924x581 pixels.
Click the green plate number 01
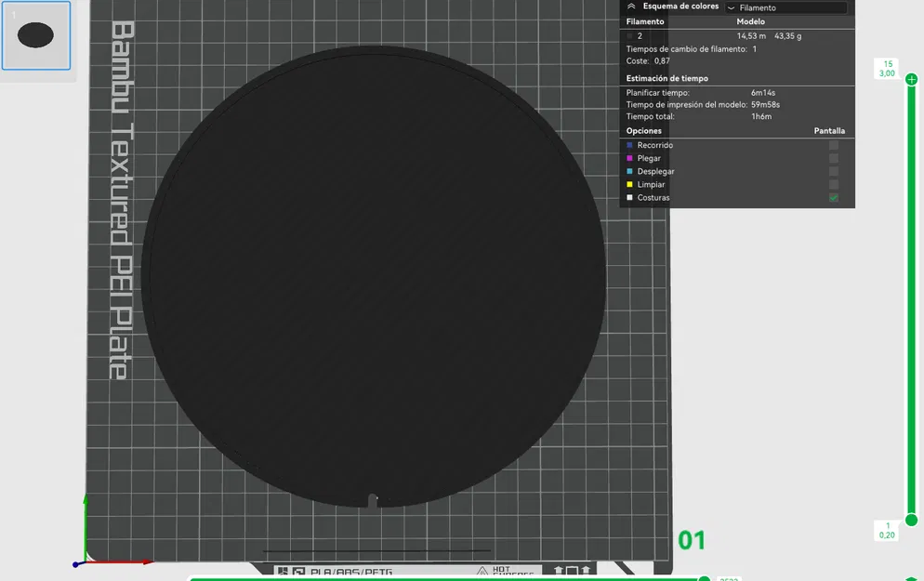pyautogui.click(x=692, y=540)
